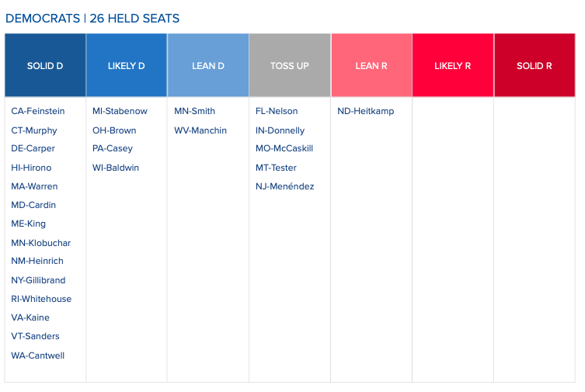The height and width of the screenshot is (392, 585).
Task: Open the MO-McCaskill race link
Action: coord(284,148)
